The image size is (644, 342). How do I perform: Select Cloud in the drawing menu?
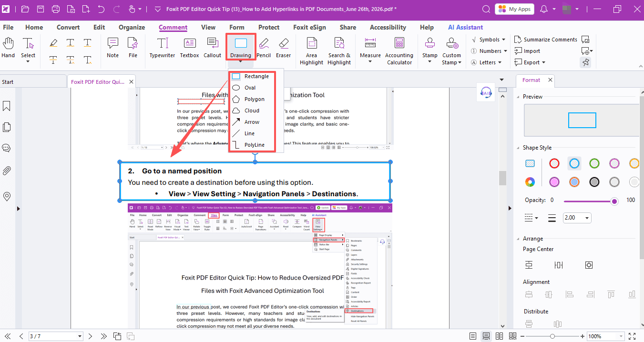(252, 111)
